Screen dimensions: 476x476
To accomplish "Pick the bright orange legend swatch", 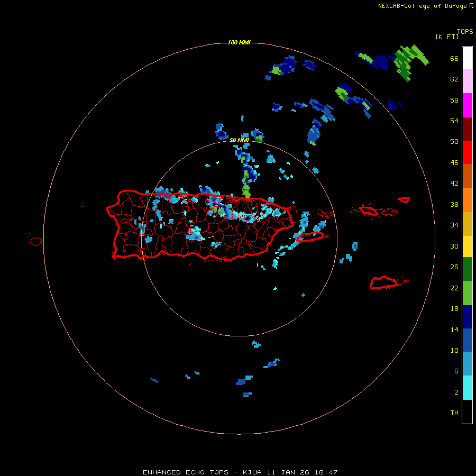I will pyautogui.click(x=467, y=200).
